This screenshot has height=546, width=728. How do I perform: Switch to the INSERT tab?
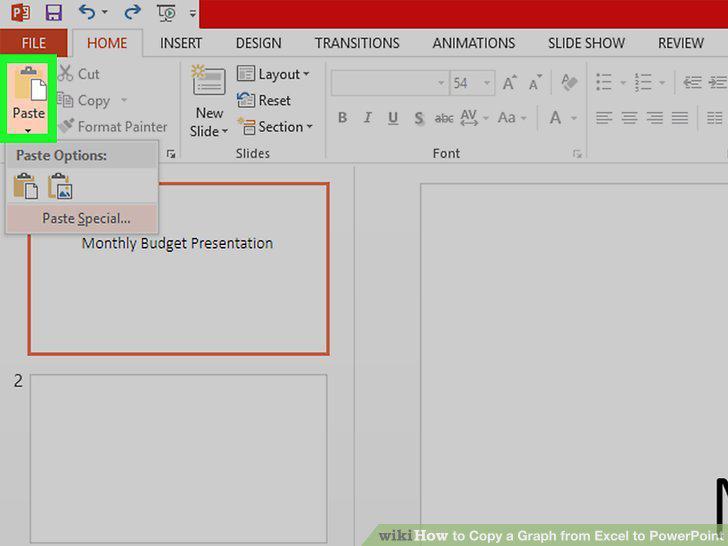[x=181, y=43]
